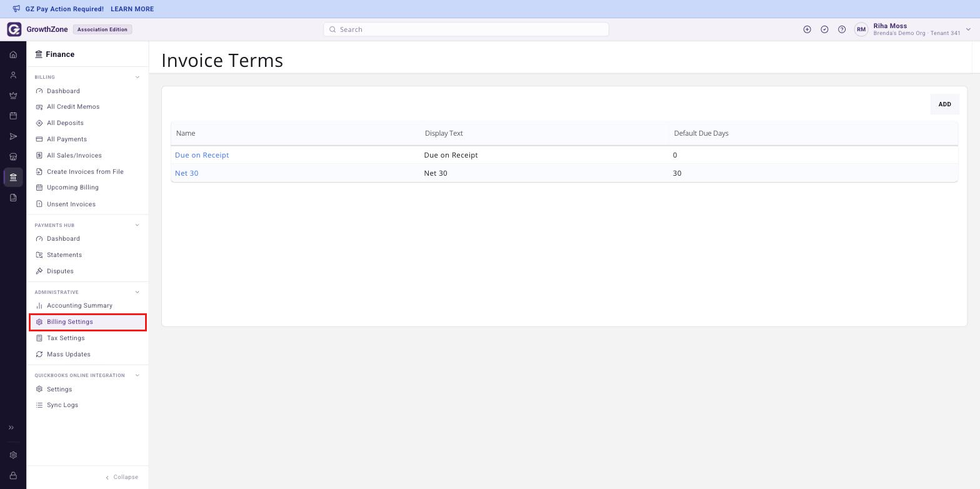Image resolution: width=980 pixels, height=489 pixels.
Task: Open the Reports document icon in rail
Action: [x=13, y=198]
